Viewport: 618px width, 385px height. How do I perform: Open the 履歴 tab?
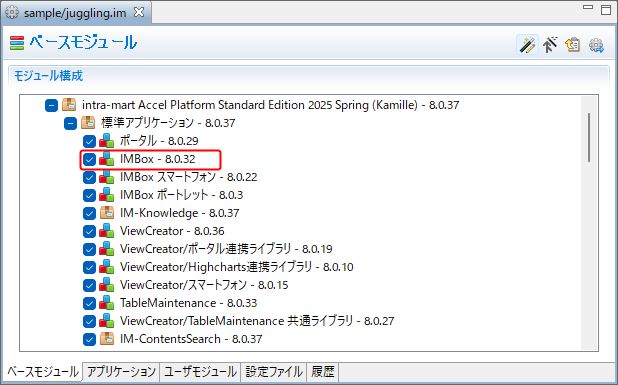323,372
